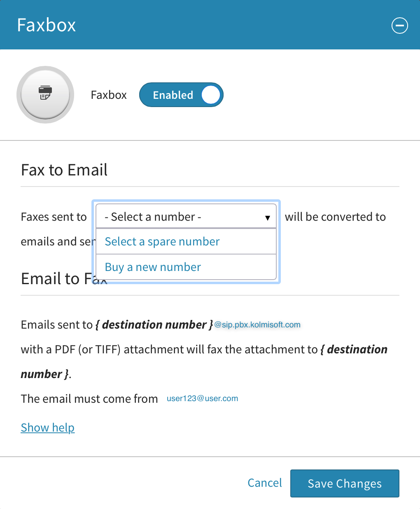Click the "Fax to Email" section heading
420x509 pixels.
tap(64, 170)
